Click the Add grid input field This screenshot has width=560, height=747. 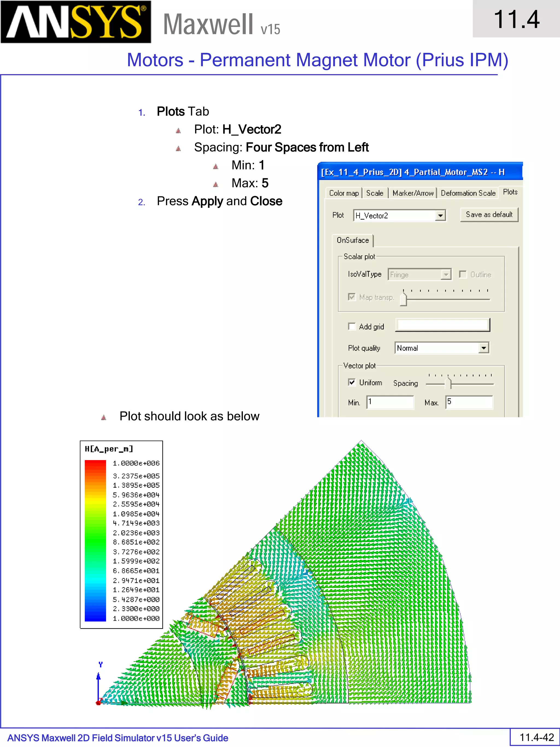[x=442, y=325]
